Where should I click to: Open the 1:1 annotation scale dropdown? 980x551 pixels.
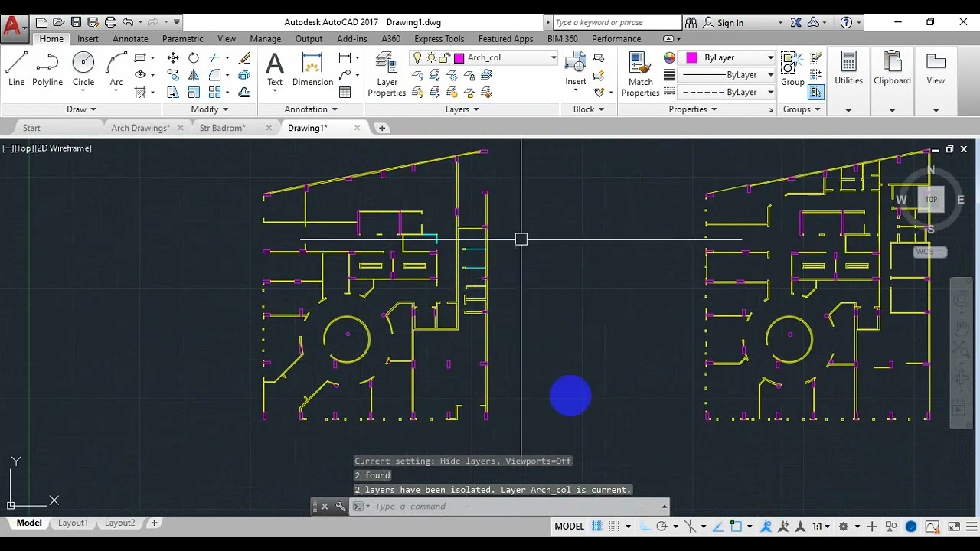point(822,527)
